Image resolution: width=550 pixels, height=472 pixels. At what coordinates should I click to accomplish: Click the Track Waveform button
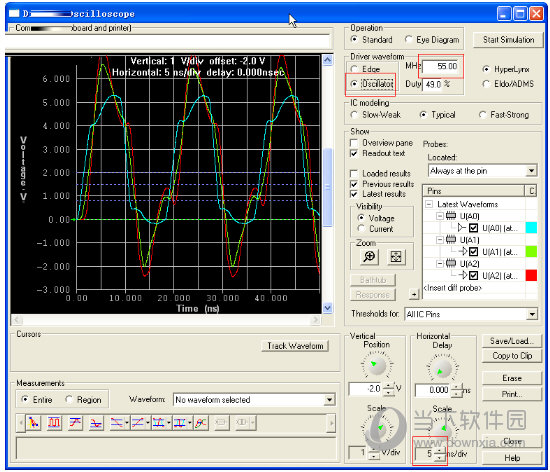point(295,346)
